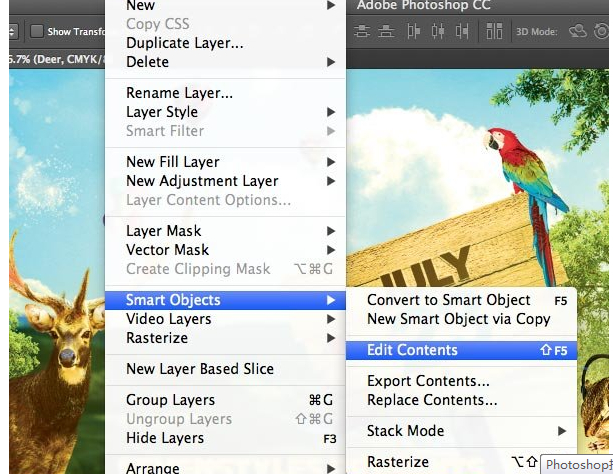Open the Layer Style submenu

pyautogui.click(x=225, y=112)
